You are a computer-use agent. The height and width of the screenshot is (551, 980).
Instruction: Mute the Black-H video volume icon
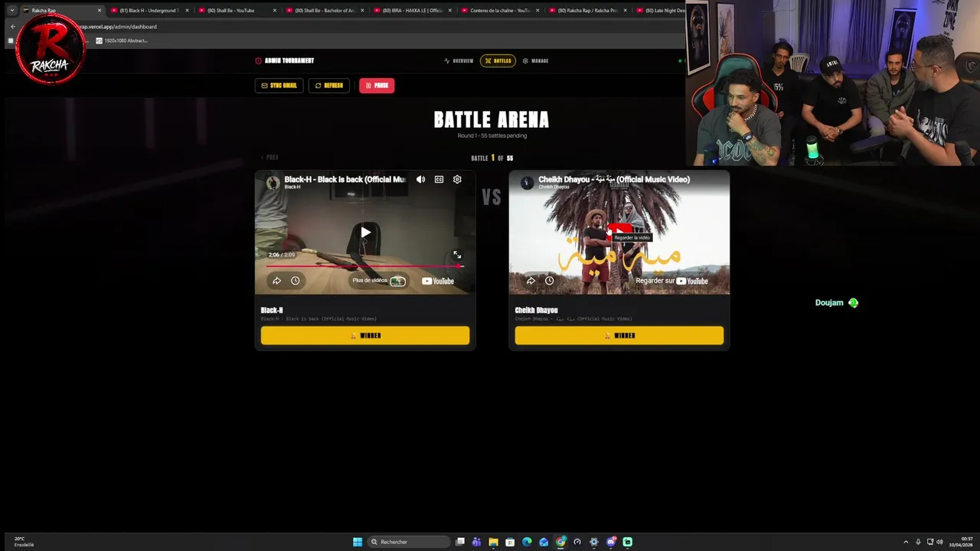pyautogui.click(x=420, y=179)
